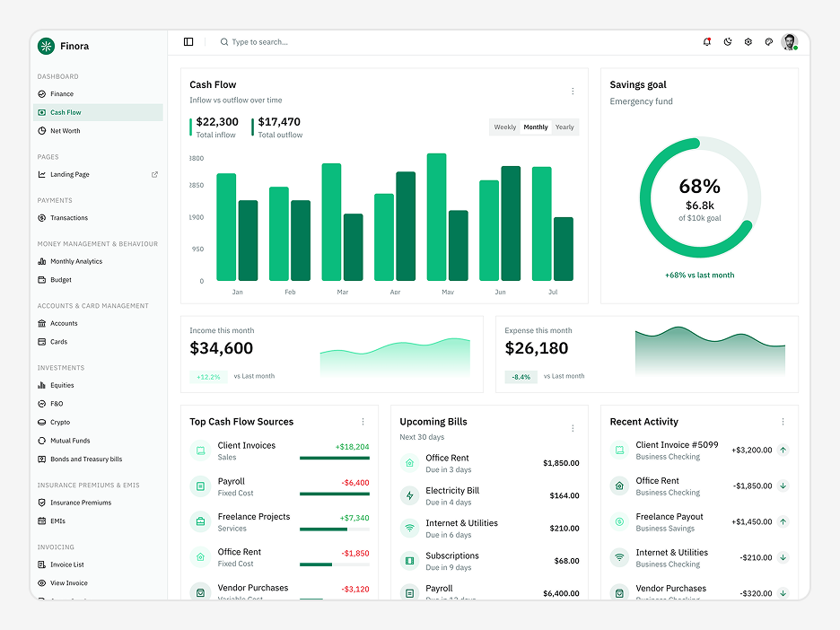Open Recent Activity options menu
The image size is (840, 630).
click(x=783, y=422)
